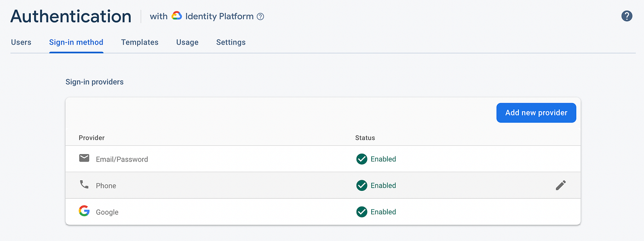Click Phone enabled green checkmark icon
The image size is (644, 241).
coord(362,185)
